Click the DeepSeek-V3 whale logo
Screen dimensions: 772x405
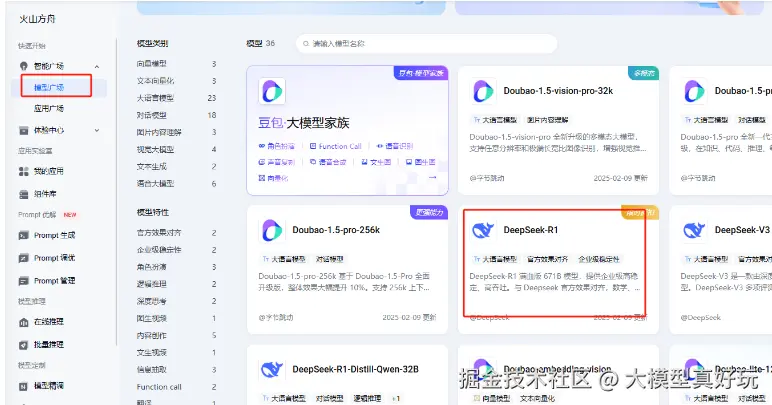[694, 230]
